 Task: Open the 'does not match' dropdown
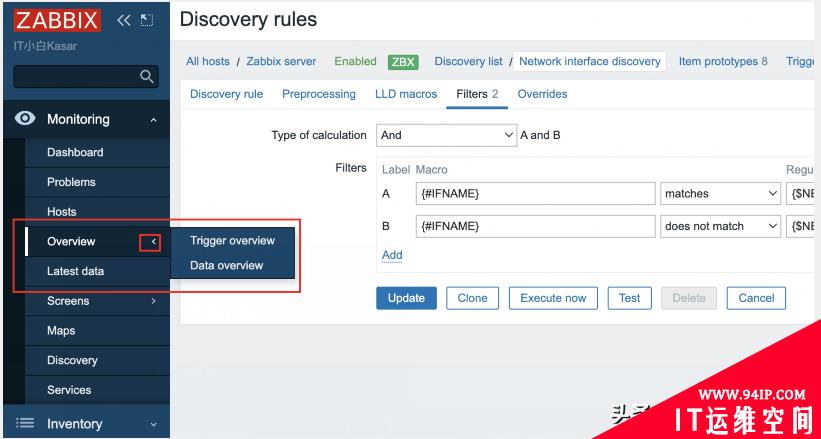[720, 226]
